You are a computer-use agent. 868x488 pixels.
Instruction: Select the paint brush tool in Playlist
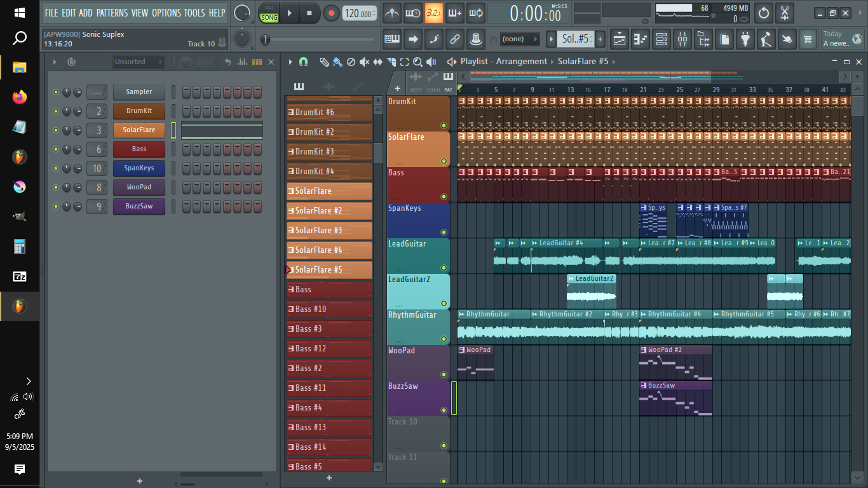click(x=337, y=62)
